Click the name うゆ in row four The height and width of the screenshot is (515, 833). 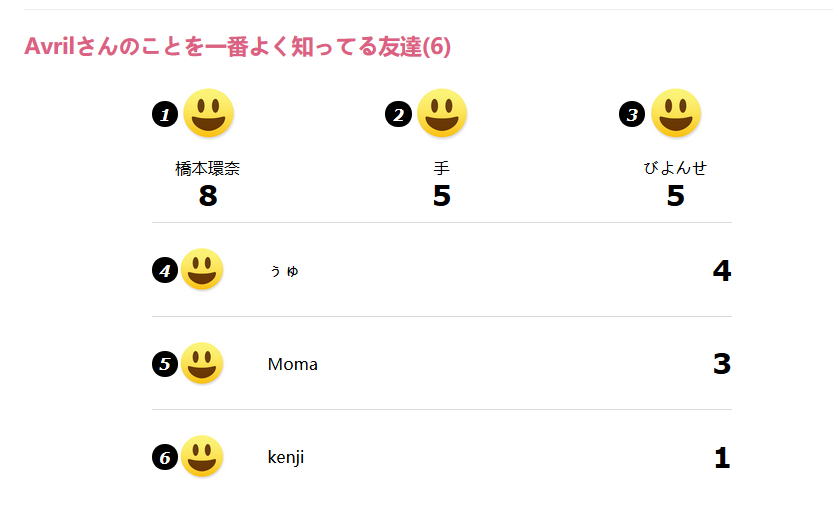coord(284,271)
